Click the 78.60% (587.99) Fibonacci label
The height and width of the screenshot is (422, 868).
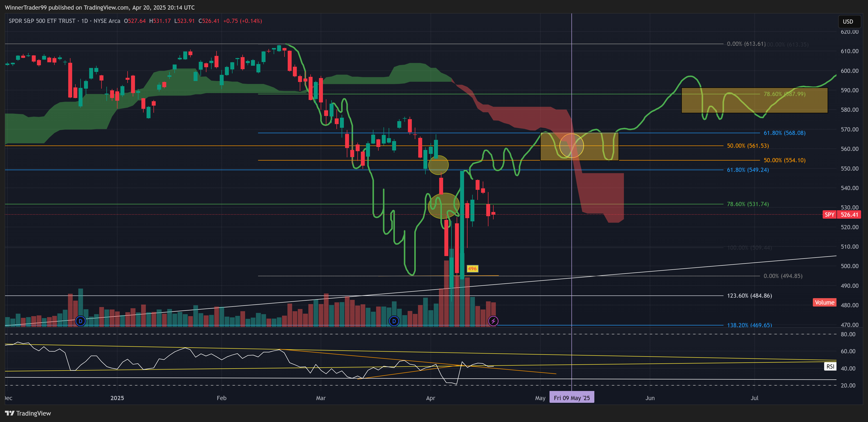pos(785,94)
